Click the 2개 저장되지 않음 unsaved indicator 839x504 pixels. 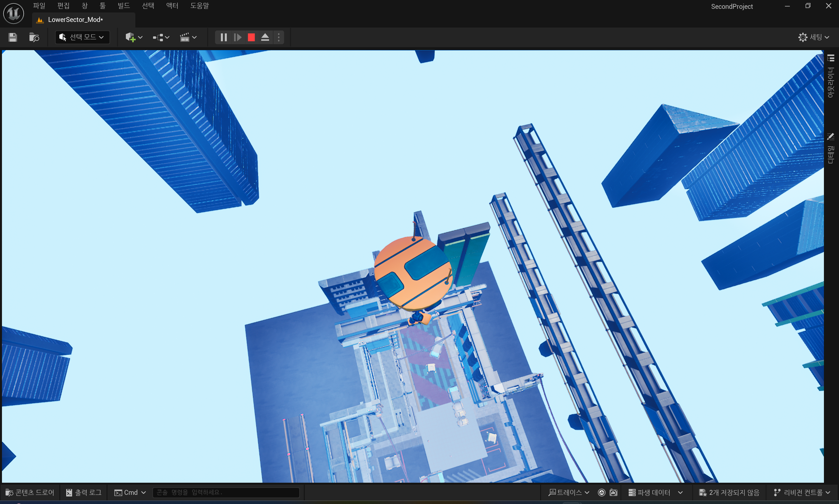[729, 493]
